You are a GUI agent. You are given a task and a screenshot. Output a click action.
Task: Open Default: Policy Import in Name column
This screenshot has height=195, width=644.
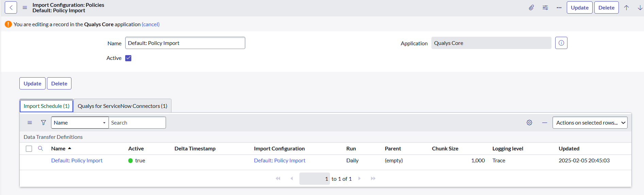click(x=77, y=161)
